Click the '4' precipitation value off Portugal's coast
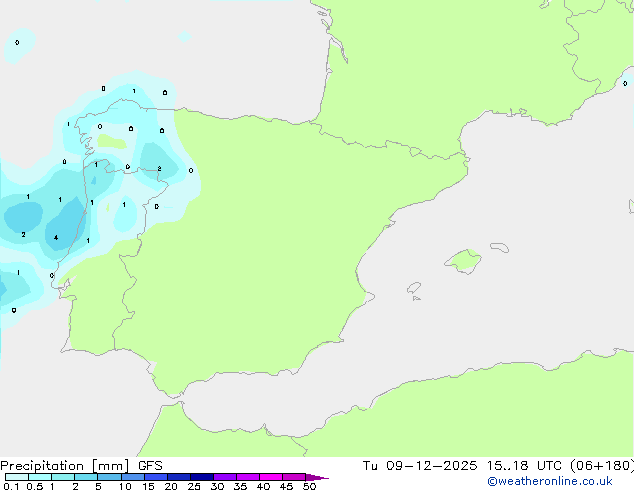This screenshot has width=634, height=490. tap(56, 238)
